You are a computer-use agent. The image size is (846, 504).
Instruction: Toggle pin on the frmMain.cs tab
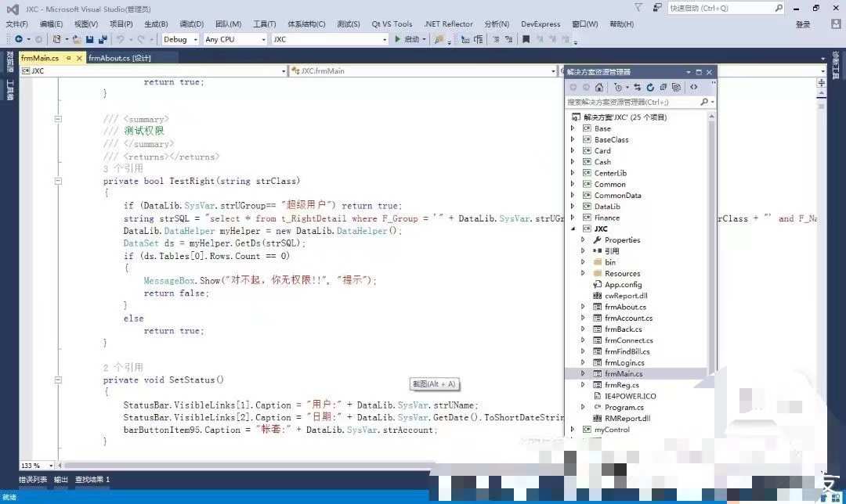click(x=68, y=58)
